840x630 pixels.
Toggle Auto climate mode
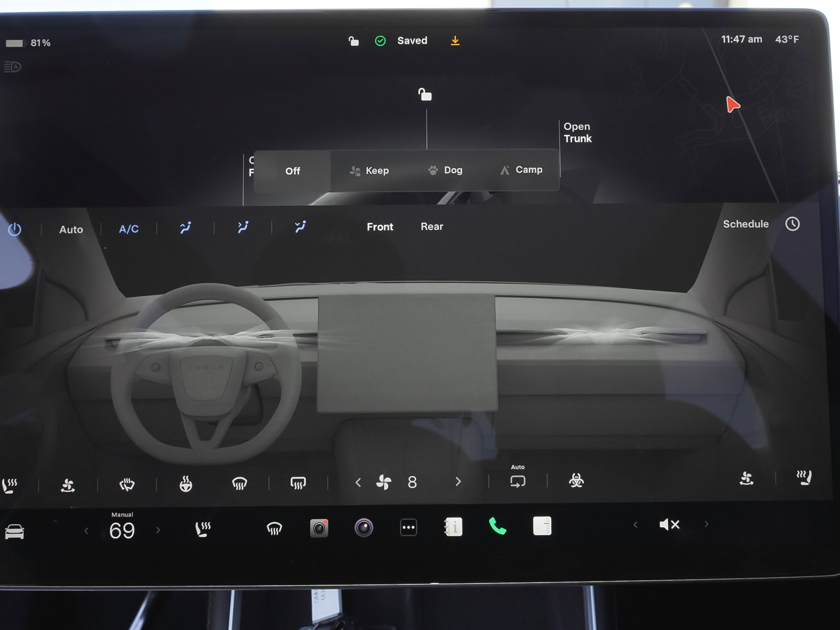(71, 229)
